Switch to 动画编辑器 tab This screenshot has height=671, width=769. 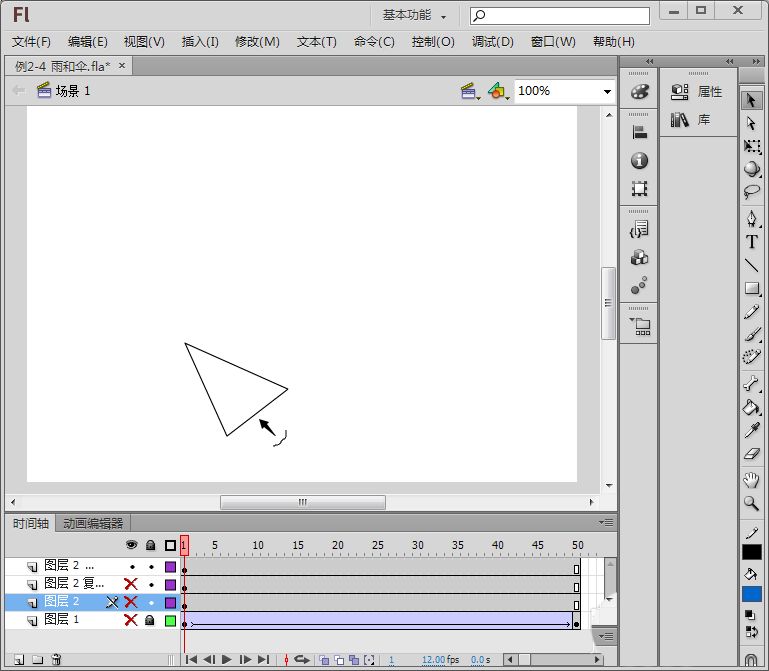point(93,524)
